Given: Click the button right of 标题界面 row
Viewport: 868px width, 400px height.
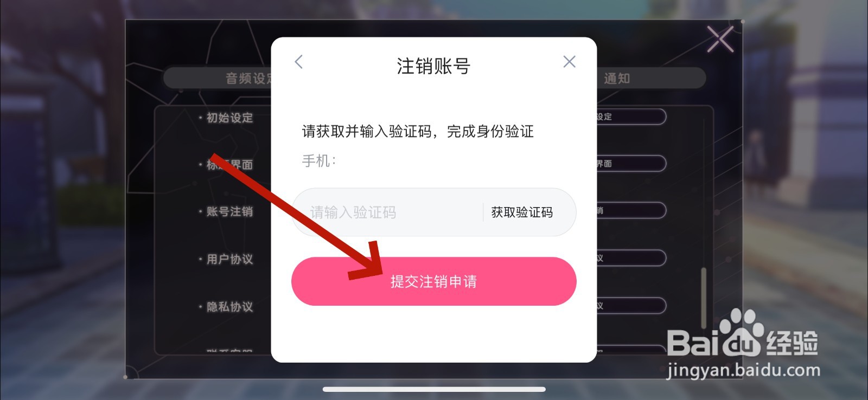Looking at the screenshot, I should pos(631,163).
